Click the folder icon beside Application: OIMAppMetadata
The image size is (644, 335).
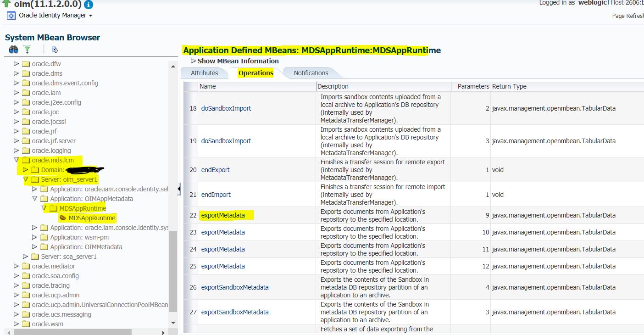44,199
